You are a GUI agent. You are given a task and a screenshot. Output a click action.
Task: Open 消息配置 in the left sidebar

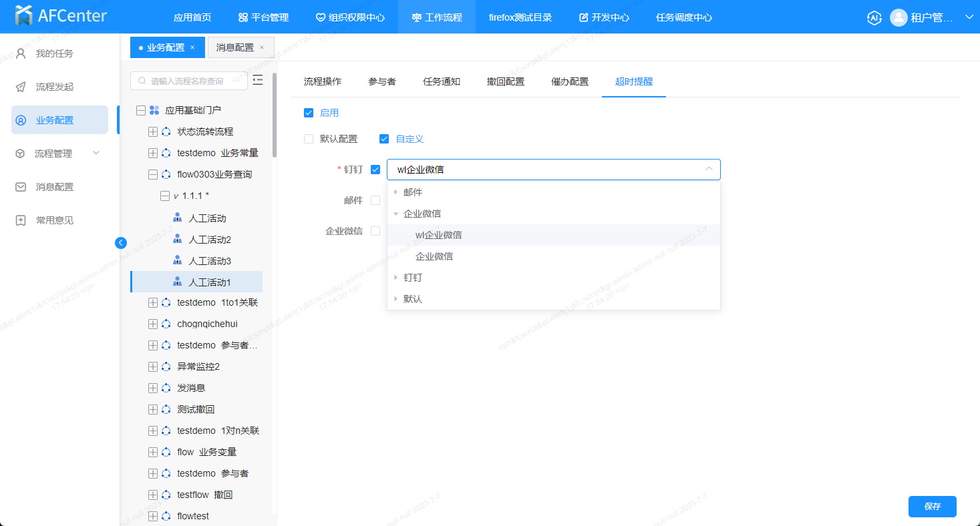coord(54,187)
